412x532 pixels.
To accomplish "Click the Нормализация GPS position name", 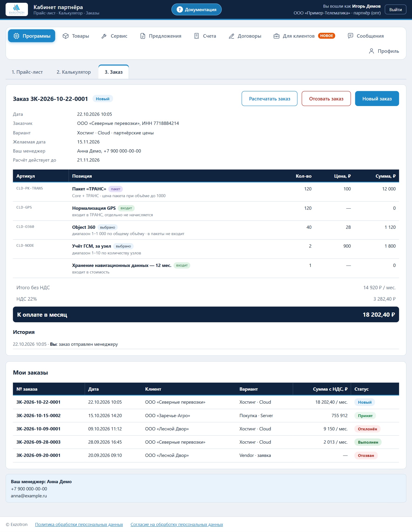I will (94, 208).
